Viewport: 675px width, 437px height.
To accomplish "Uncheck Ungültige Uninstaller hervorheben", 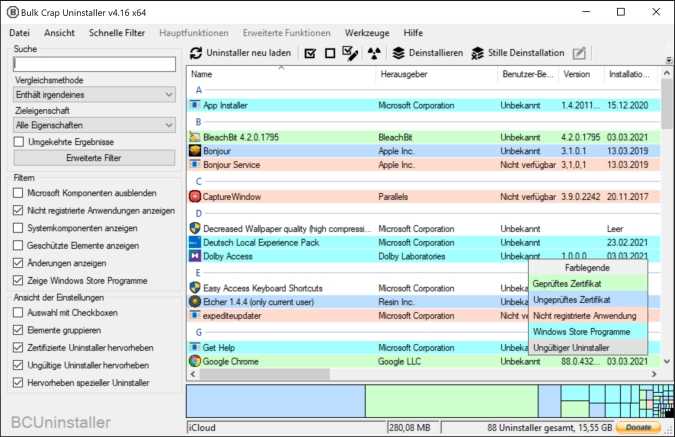I will tap(18, 365).
